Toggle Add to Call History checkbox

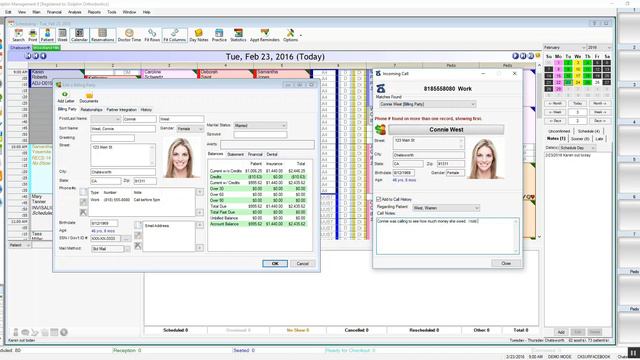click(x=378, y=199)
